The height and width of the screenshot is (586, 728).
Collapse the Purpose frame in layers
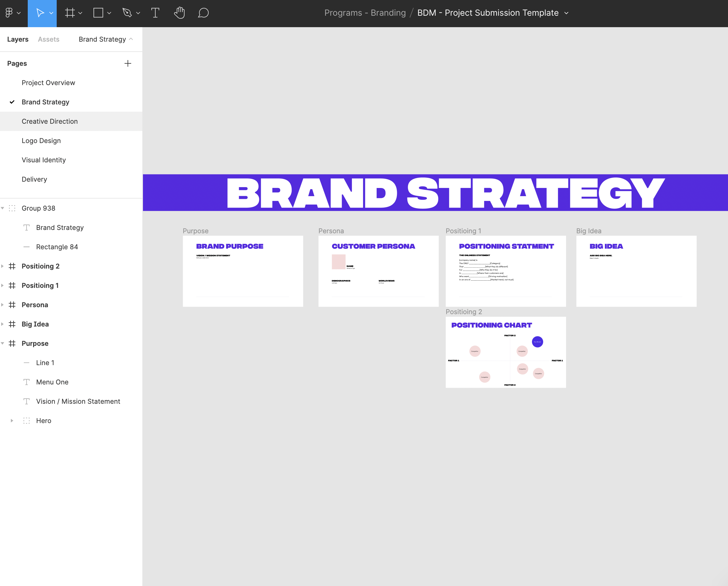pyautogui.click(x=3, y=343)
